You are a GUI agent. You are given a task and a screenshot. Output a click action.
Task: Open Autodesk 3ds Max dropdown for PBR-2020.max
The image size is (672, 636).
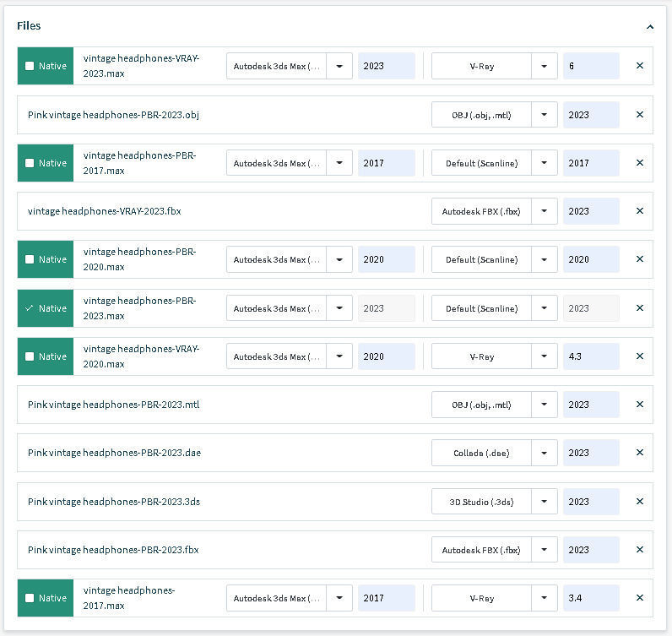pyautogui.click(x=339, y=259)
